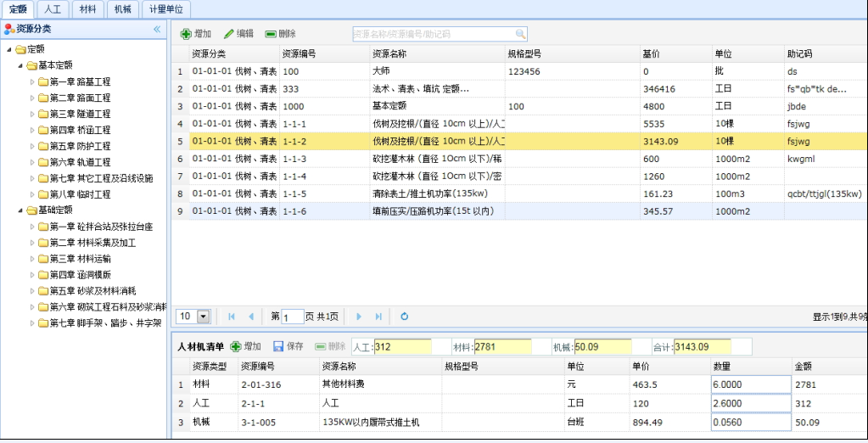
Task: Click folder icon of 第四章 涵洞模版
Action: coord(43,275)
